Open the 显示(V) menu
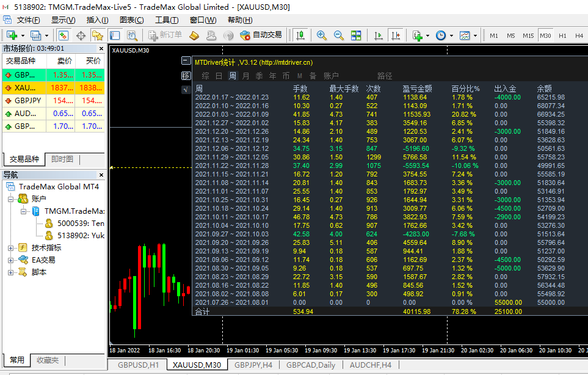The image size is (588, 375). click(x=64, y=20)
